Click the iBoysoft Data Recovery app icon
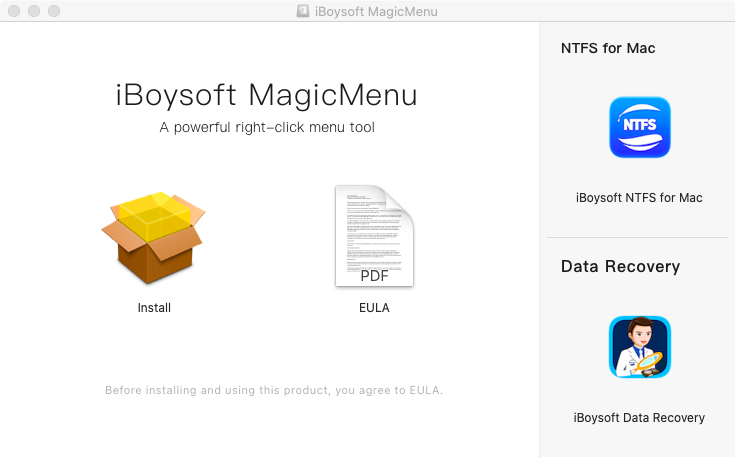 point(639,347)
